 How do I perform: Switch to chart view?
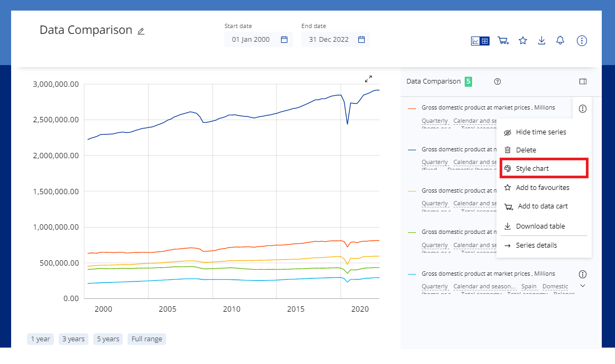[475, 40]
